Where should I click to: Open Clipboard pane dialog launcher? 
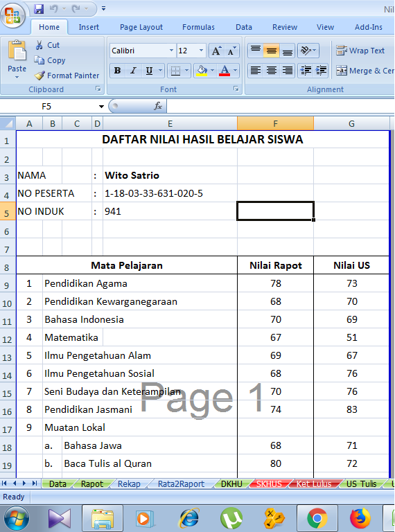click(98, 89)
